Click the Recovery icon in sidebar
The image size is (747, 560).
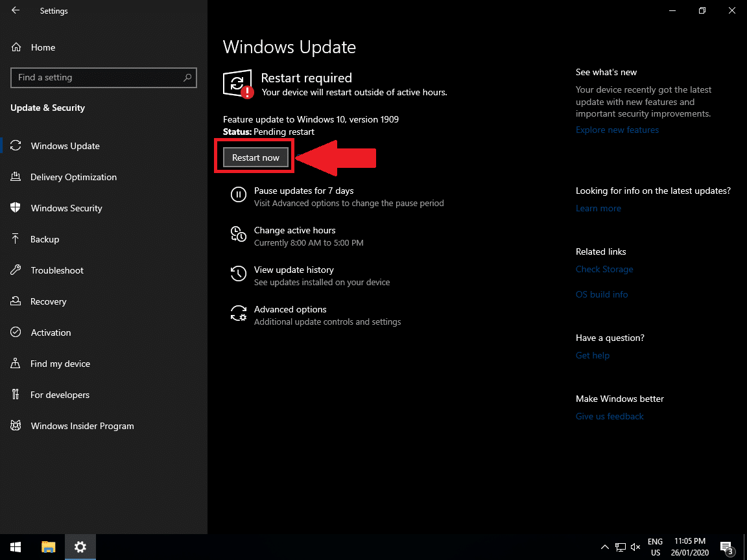click(16, 301)
